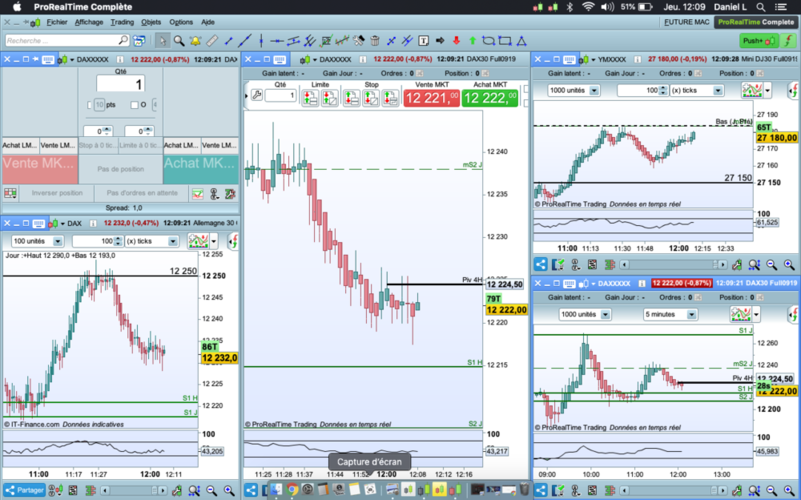The width and height of the screenshot is (801, 500).
Task: Click share icon in YMXXXX chart bottom bar
Action: point(540,265)
